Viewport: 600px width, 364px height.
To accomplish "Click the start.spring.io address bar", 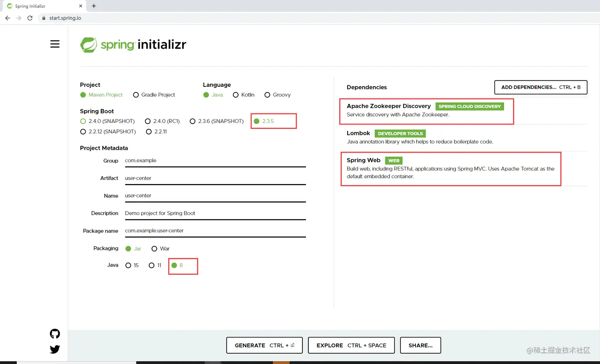I will coord(65,18).
